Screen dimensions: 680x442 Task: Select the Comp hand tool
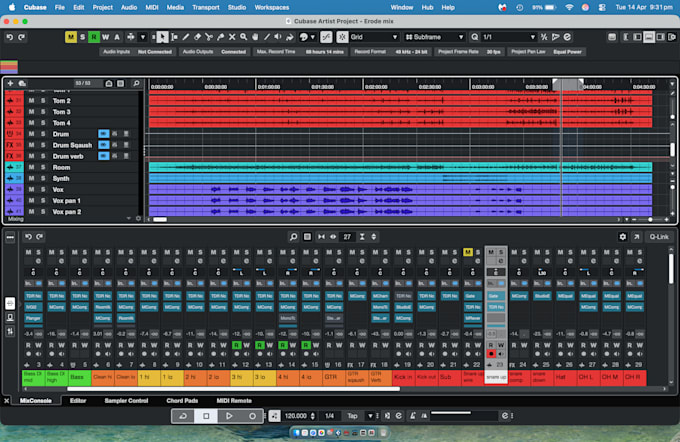(255, 37)
